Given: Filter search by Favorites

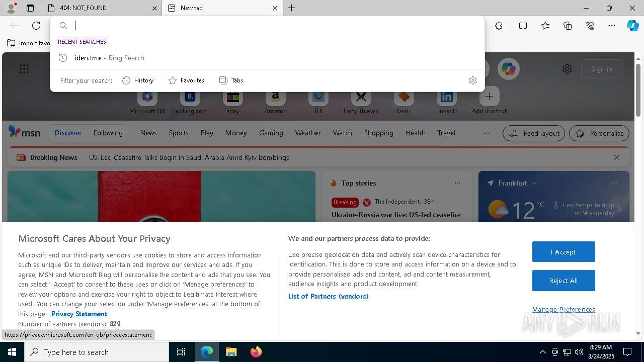Looking at the screenshot, I should pyautogui.click(x=186, y=80).
